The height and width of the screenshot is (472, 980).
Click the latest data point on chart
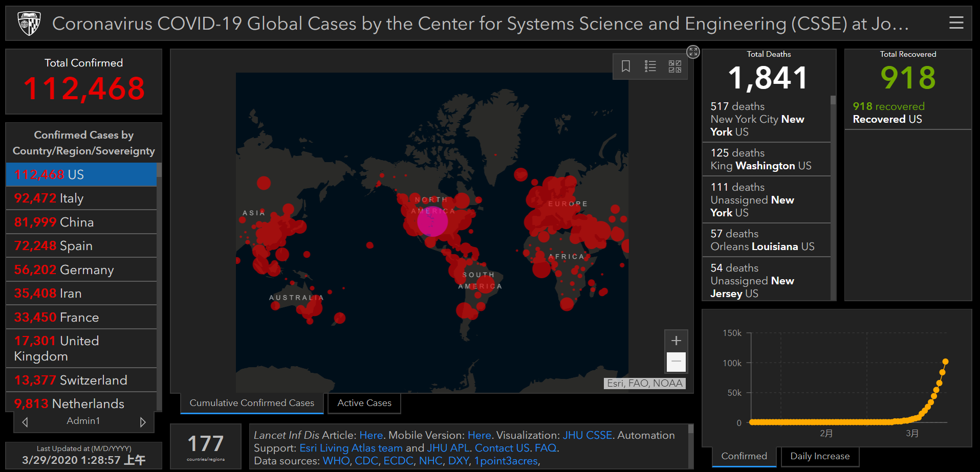(945, 362)
